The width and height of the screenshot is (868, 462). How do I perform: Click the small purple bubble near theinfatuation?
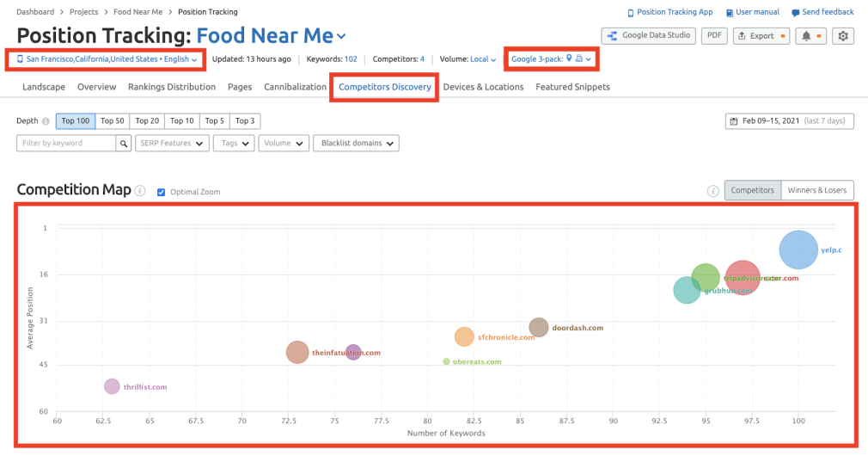coord(353,352)
